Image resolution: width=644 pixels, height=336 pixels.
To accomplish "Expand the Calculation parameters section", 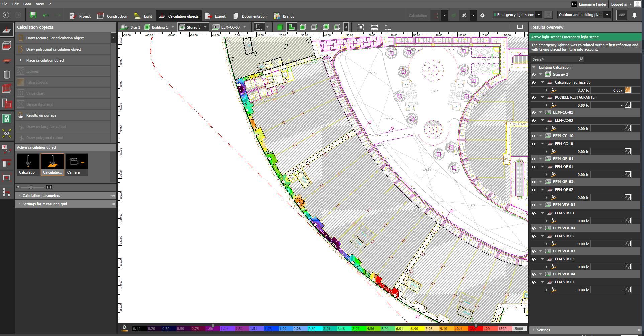I will tap(41, 196).
